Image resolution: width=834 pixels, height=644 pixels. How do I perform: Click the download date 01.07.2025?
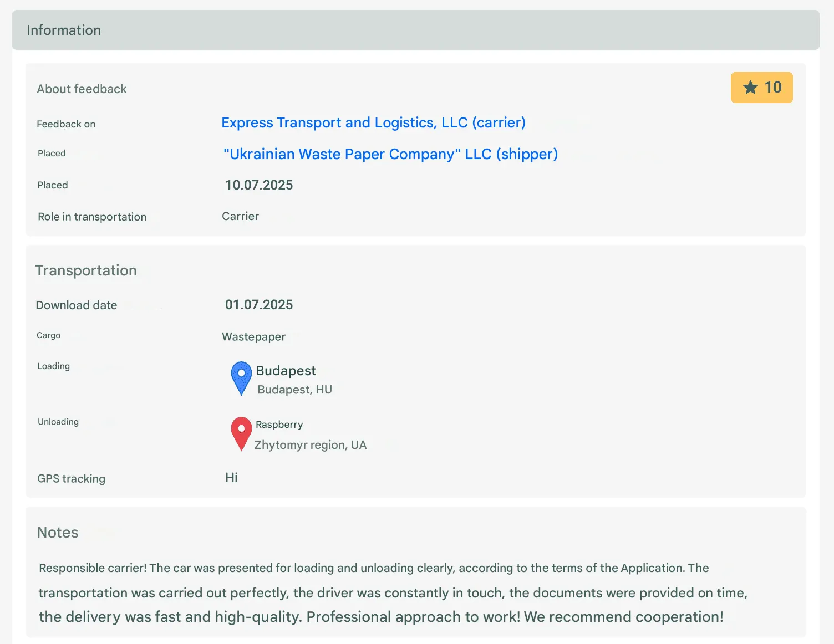(259, 305)
